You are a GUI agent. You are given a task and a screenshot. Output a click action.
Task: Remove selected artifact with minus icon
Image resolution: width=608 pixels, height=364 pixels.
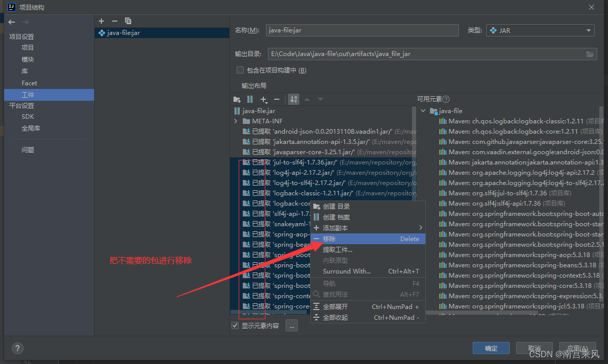coord(114,21)
